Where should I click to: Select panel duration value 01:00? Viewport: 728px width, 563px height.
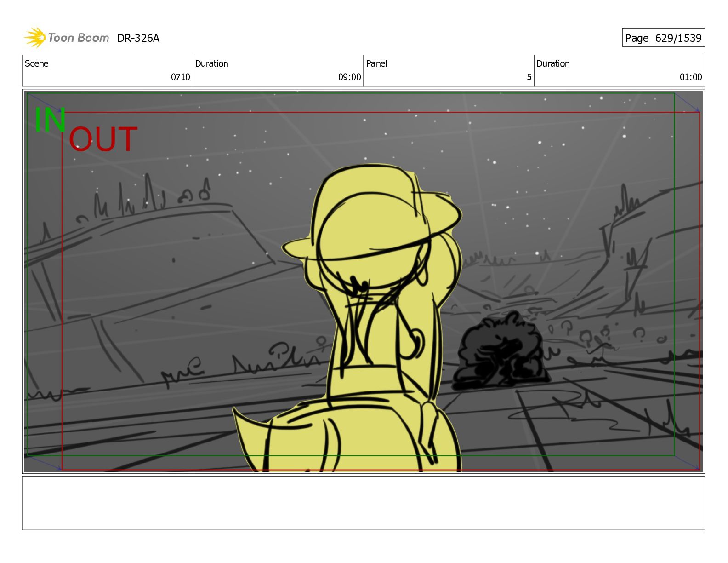click(x=691, y=77)
